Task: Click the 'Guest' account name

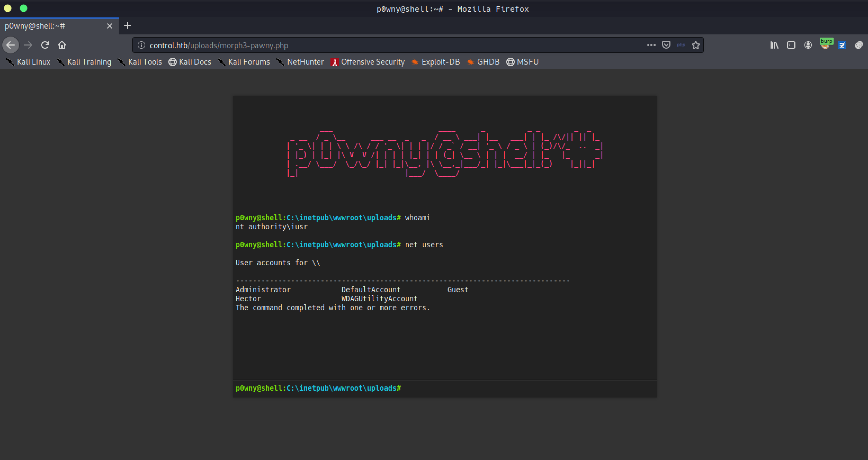Action: pos(458,290)
